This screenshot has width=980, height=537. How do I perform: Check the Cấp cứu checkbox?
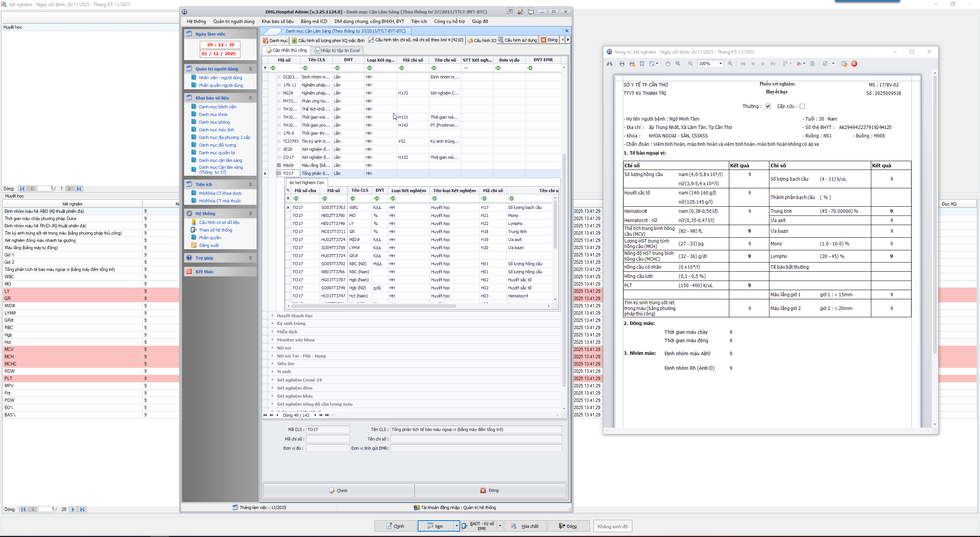[802, 106]
